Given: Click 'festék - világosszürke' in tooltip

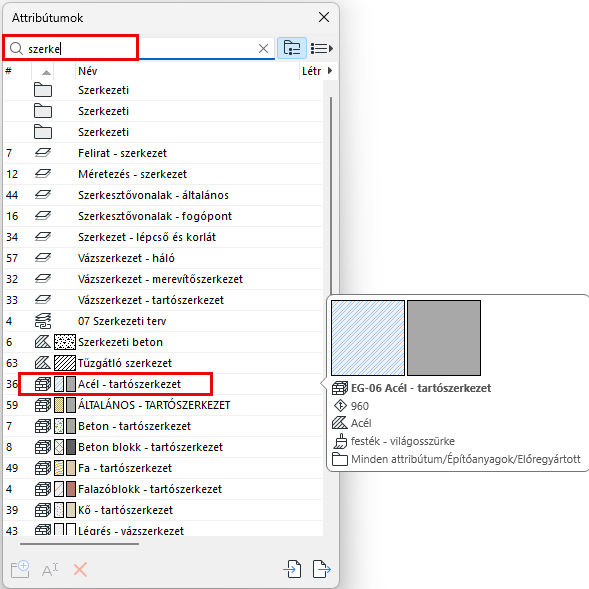Looking at the screenshot, I should [403, 441].
